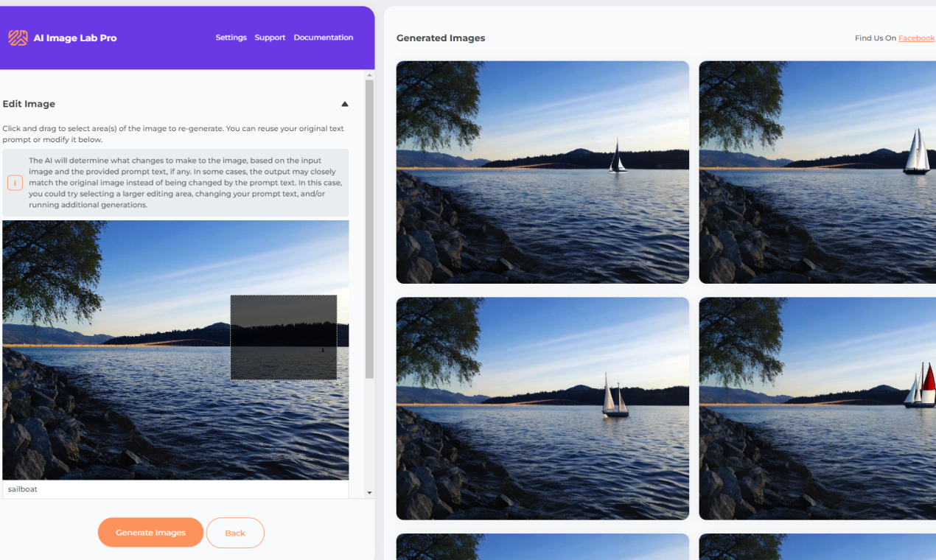Image resolution: width=936 pixels, height=560 pixels.
Task: Open the Settings menu item
Action: 231,38
